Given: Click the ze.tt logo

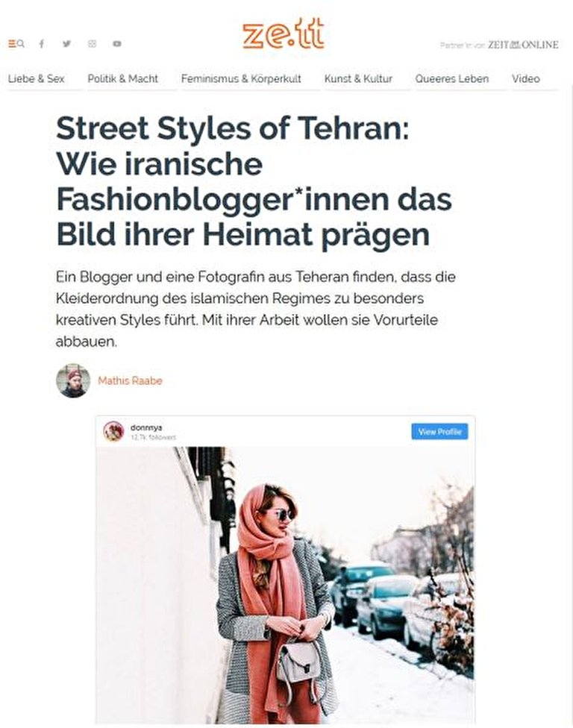Looking at the screenshot, I should point(284,34).
